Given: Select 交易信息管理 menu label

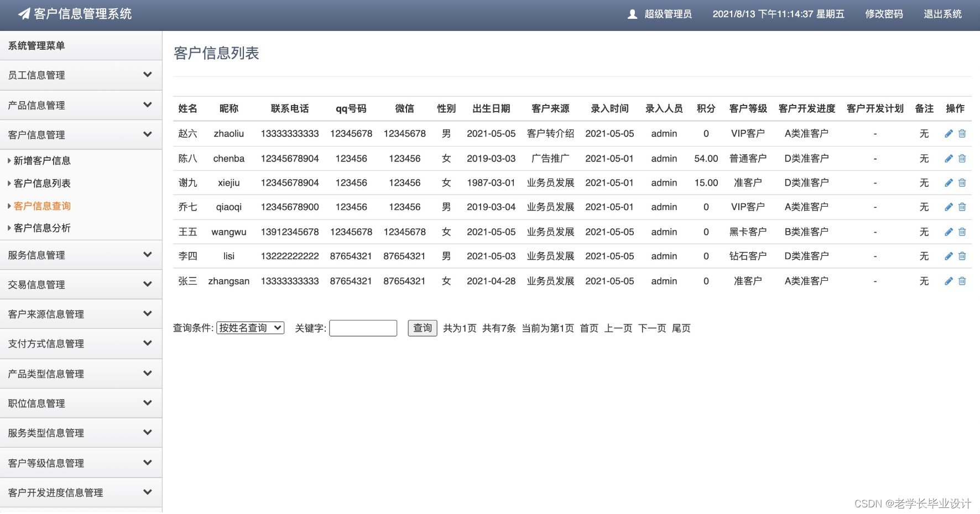Looking at the screenshot, I should coord(37,285).
